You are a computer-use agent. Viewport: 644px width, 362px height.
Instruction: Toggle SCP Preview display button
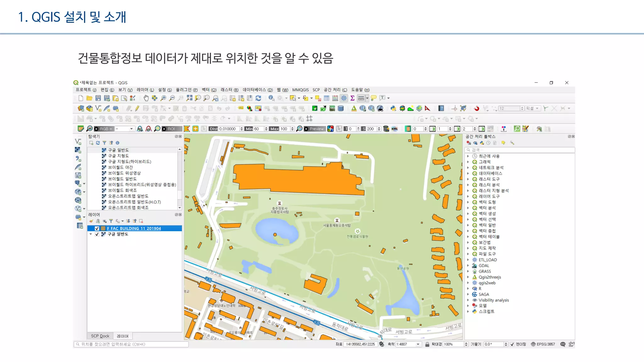tap(314, 129)
